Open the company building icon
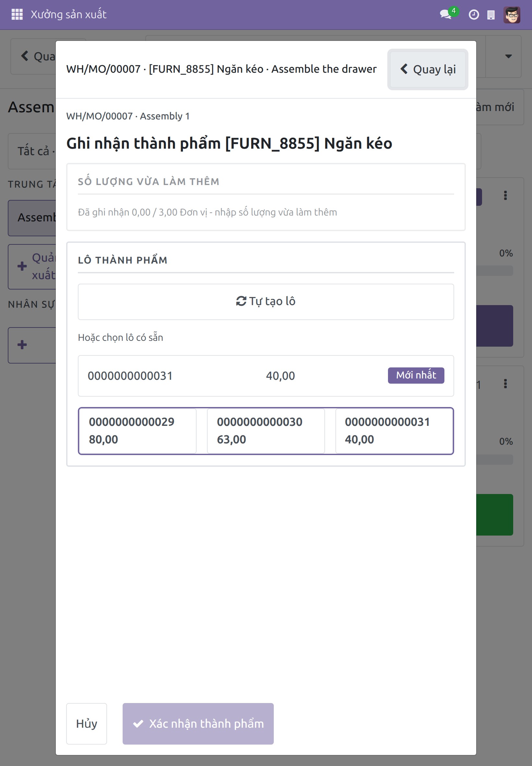 pos(491,15)
